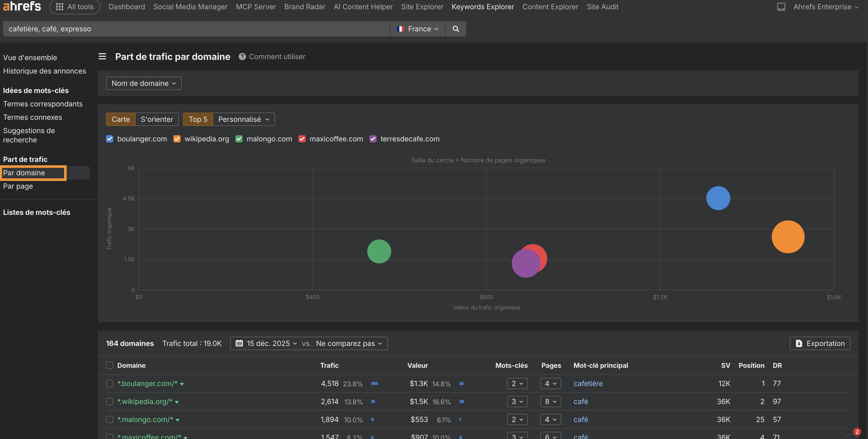Click the Ahrefs logo
868x439 pixels.
click(22, 6)
